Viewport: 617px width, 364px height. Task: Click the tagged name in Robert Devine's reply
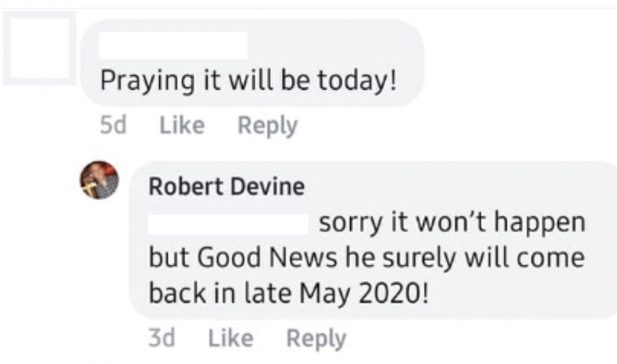point(228,224)
